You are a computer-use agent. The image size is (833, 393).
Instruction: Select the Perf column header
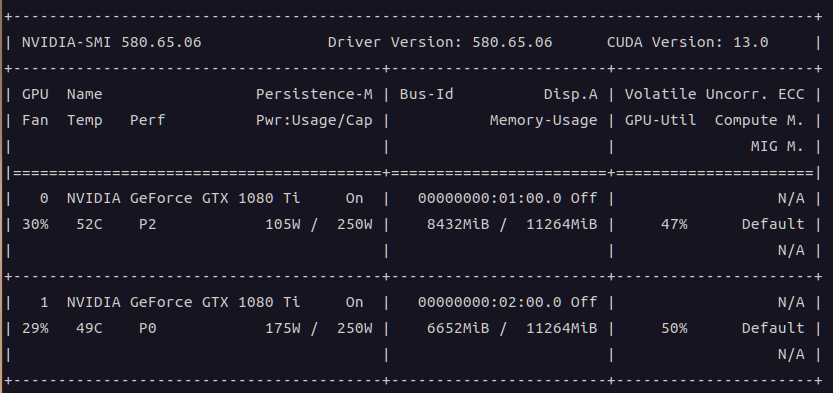(x=148, y=120)
